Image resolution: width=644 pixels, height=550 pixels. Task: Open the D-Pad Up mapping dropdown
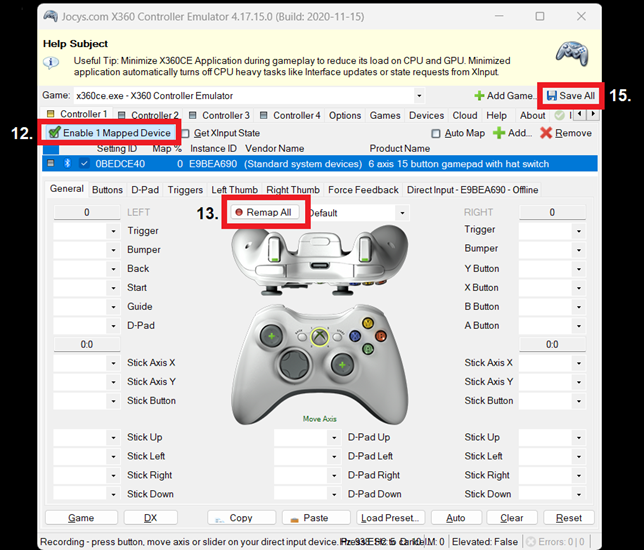[x=334, y=438]
